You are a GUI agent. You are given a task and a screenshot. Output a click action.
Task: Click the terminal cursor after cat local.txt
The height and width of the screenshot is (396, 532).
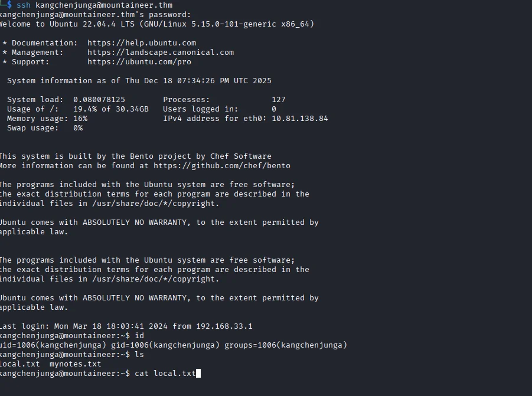(199, 374)
